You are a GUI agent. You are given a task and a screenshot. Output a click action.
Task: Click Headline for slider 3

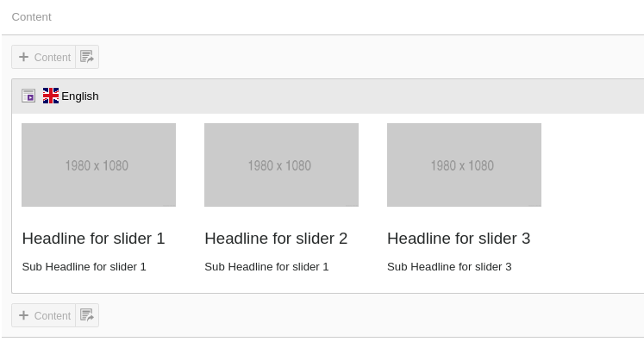coord(459,239)
